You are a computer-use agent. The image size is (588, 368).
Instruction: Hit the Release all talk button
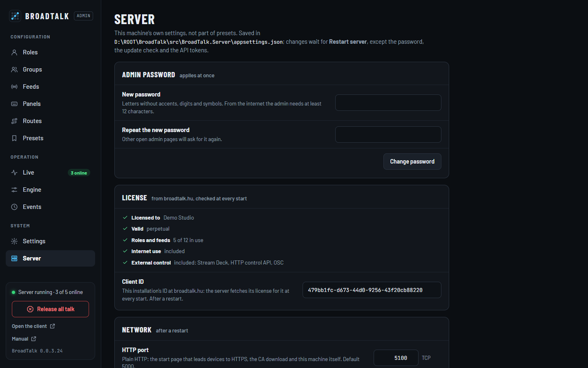tap(50, 309)
